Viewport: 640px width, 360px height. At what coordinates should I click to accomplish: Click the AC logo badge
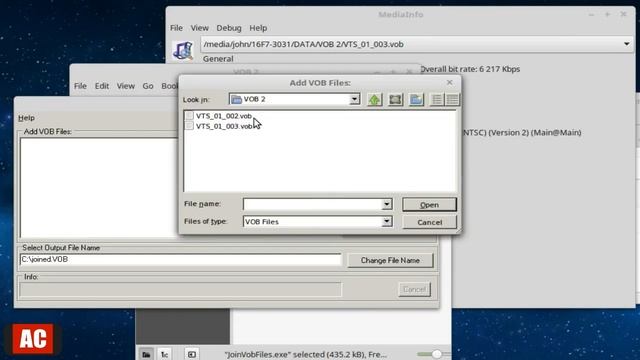(33, 339)
